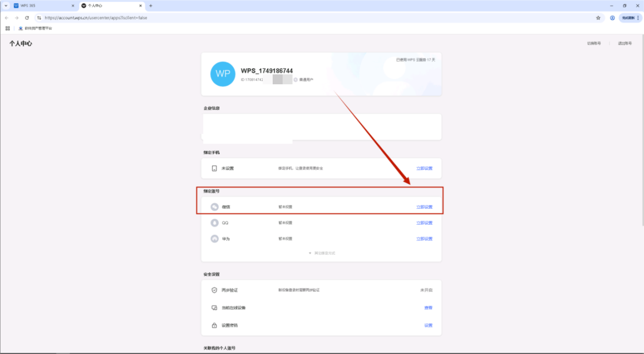Open the browser profile icon
The width and height of the screenshot is (644, 354).
612,18
